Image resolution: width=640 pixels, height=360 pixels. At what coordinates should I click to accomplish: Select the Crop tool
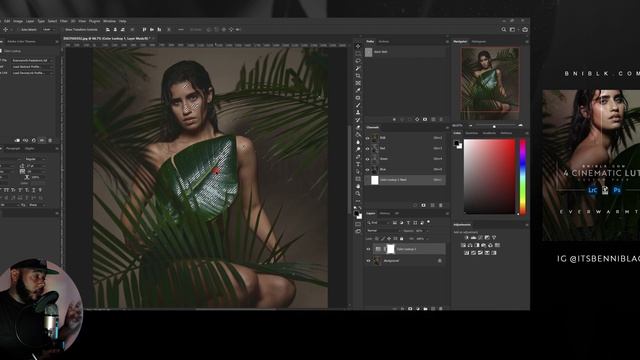tap(358, 76)
